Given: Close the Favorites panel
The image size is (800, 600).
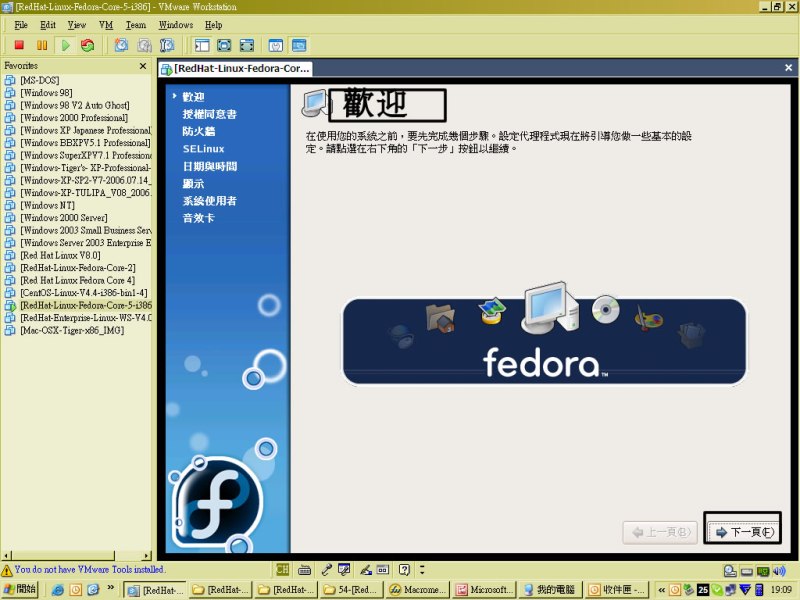Looking at the screenshot, I should click(x=143, y=66).
